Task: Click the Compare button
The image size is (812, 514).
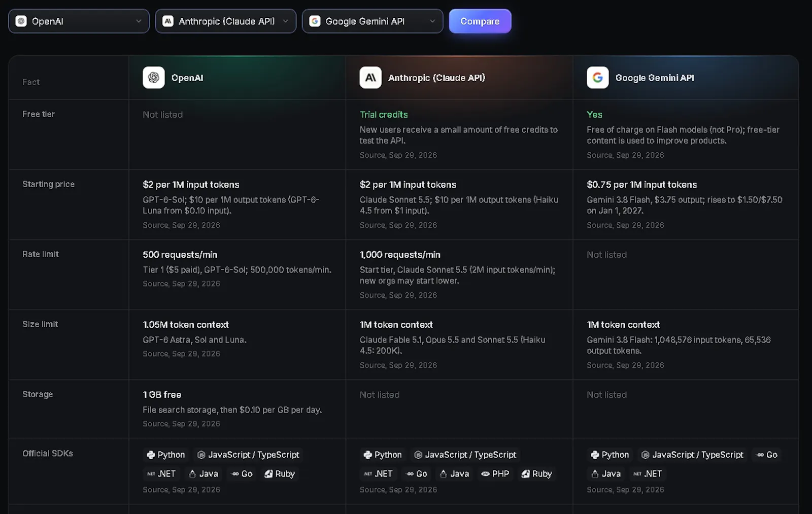Action: pos(480,21)
